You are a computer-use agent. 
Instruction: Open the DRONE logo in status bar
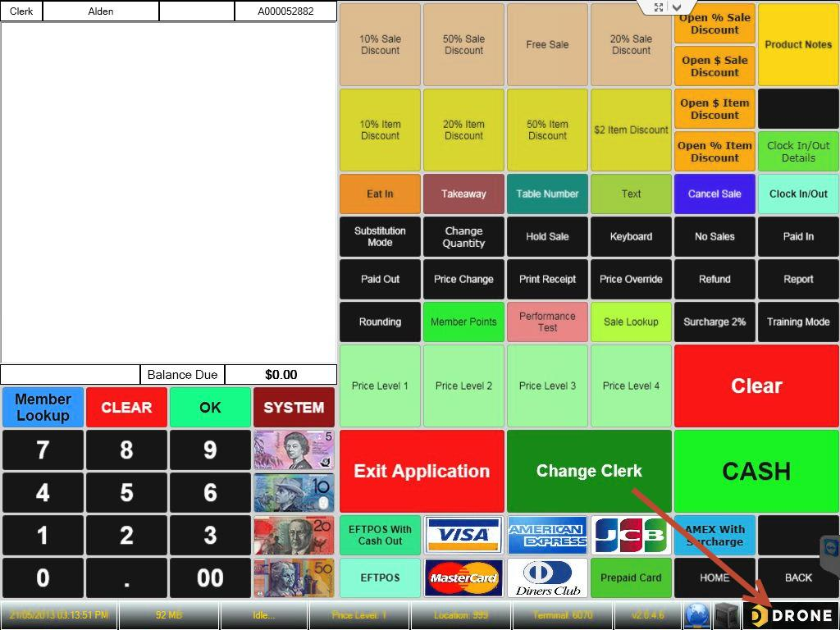pos(791,615)
